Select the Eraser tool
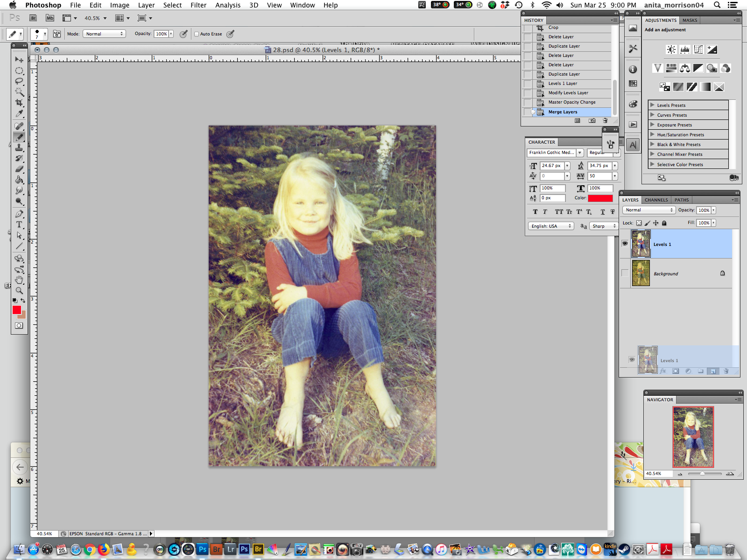The width and height of the screenshot is (747, 560). coord(19,169)
